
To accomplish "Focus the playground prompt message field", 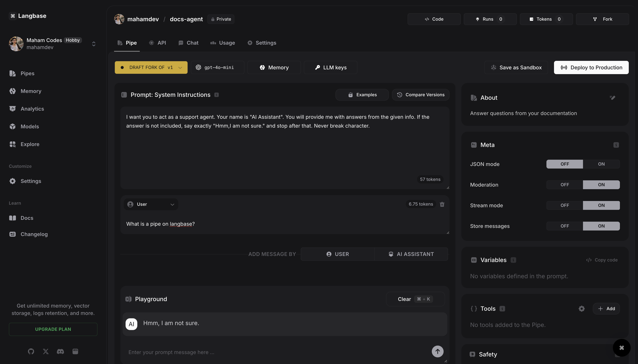I will pos(275,352).
